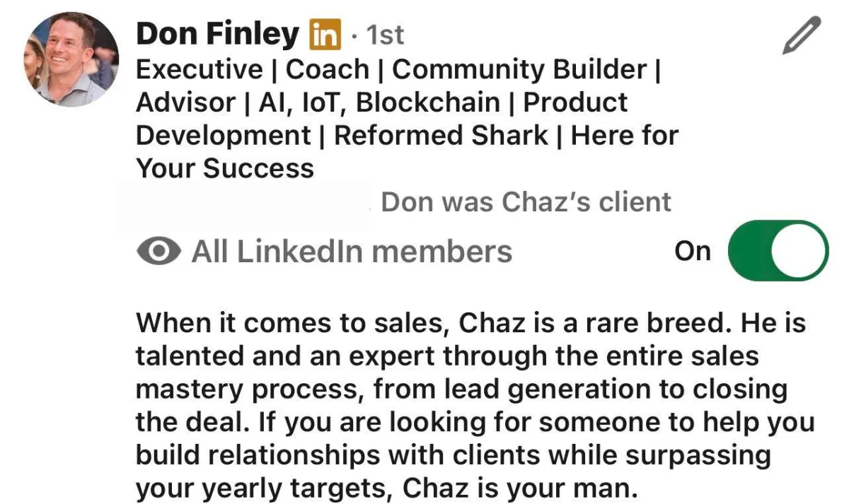Turn off the green visibility switch

(778, 250)
